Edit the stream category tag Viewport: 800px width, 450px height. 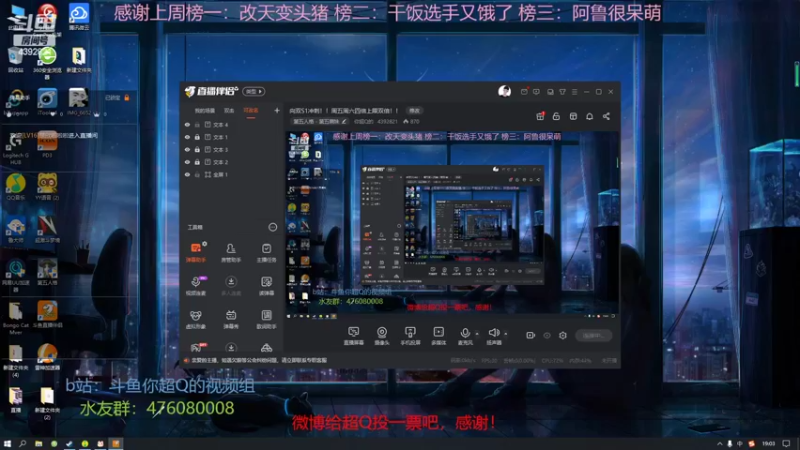click(x=320, y=121)
